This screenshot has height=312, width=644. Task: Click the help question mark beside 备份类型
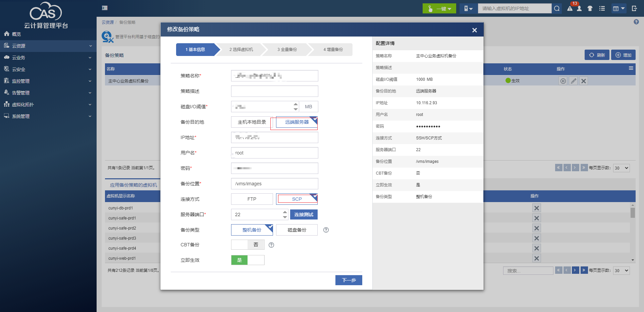(x=326, y=230)
